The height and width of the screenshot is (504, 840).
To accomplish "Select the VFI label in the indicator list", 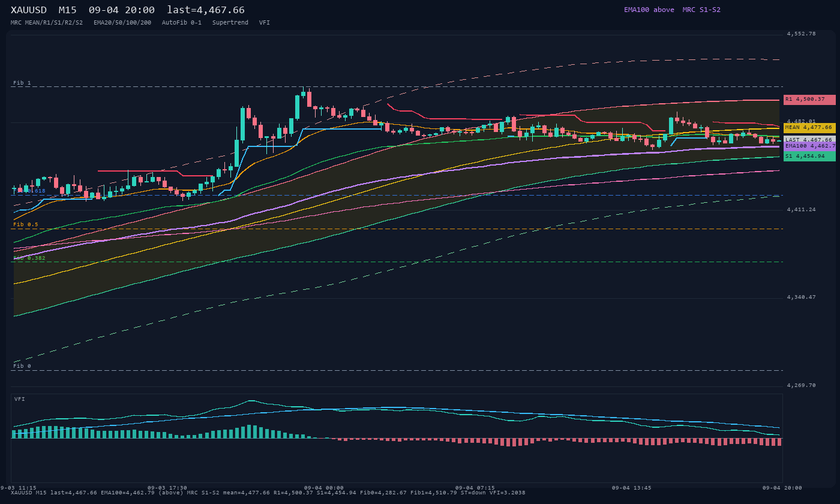I will coord(265,23).
